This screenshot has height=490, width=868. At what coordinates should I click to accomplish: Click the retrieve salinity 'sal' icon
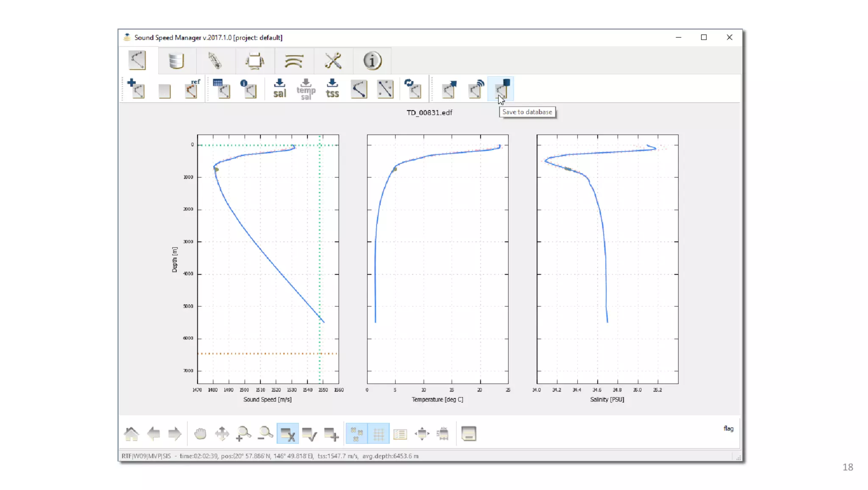point(279,89)
